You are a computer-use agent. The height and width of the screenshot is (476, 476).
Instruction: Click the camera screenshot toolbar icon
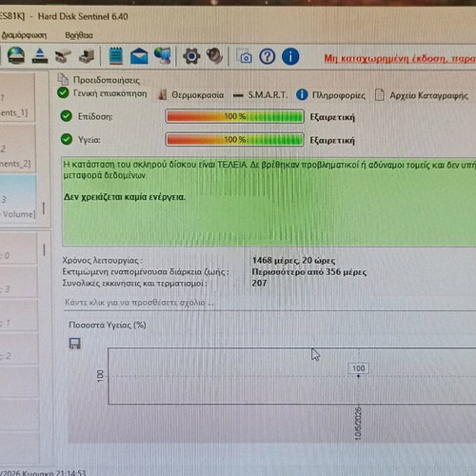tap(245, 56)
